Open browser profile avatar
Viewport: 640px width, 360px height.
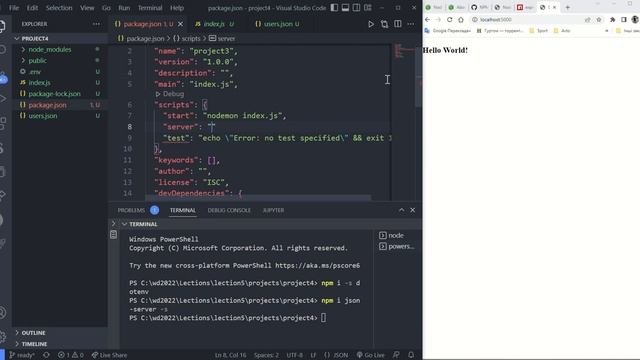click(635, 20)
